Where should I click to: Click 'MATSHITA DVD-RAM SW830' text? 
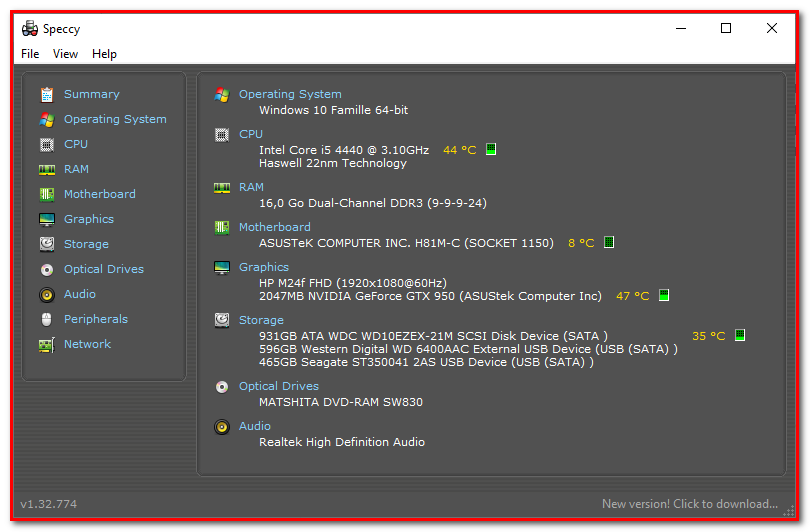pos(340,402)
